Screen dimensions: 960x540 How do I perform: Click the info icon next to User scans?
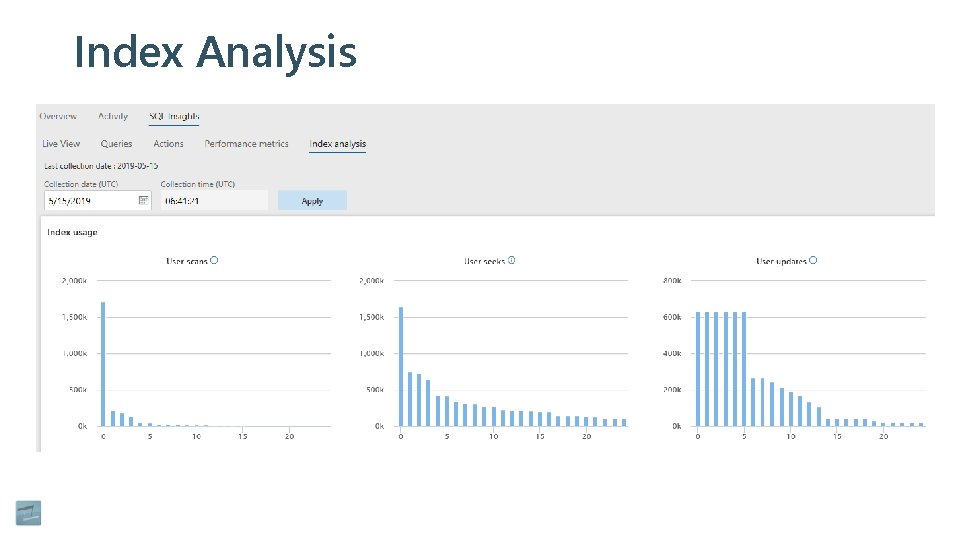[214, 260]
